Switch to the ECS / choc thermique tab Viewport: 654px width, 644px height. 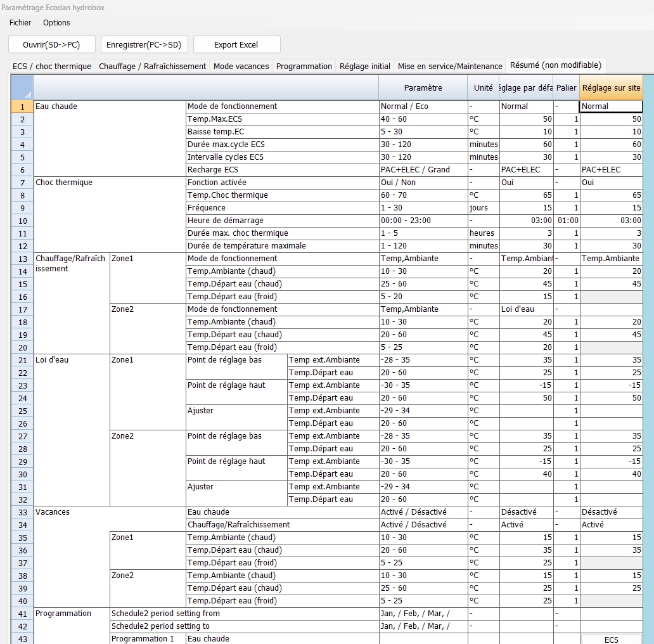(52, 67)
